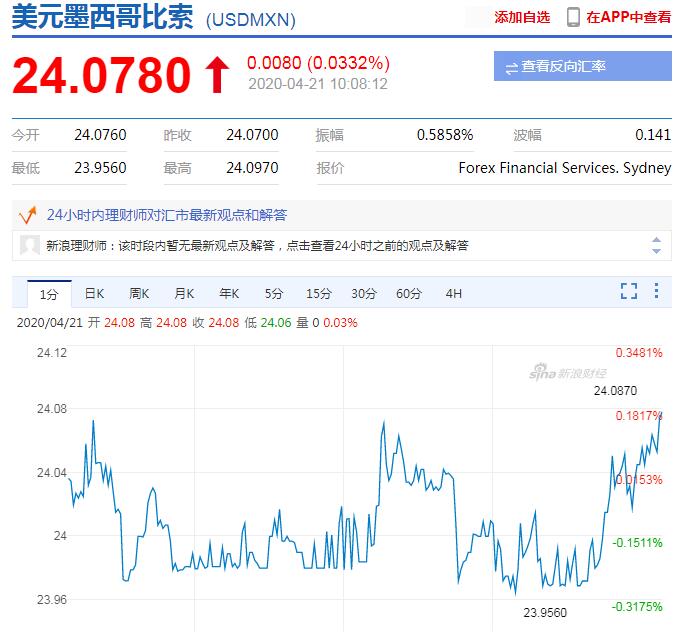The height and width of the screenshot is (634, 681).
Task: Select the 1分 chart tab
Action: click(x=49, y=294)
